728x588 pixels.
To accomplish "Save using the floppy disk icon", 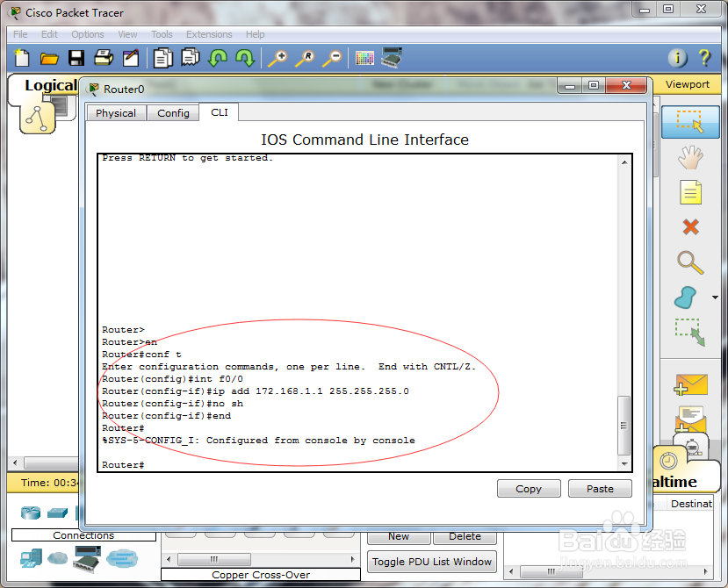I will coord(76,58).
